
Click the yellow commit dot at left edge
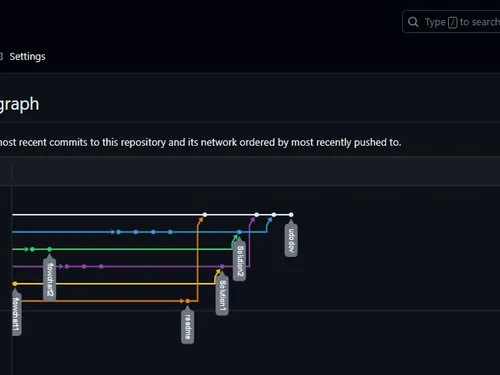point(15,284)
